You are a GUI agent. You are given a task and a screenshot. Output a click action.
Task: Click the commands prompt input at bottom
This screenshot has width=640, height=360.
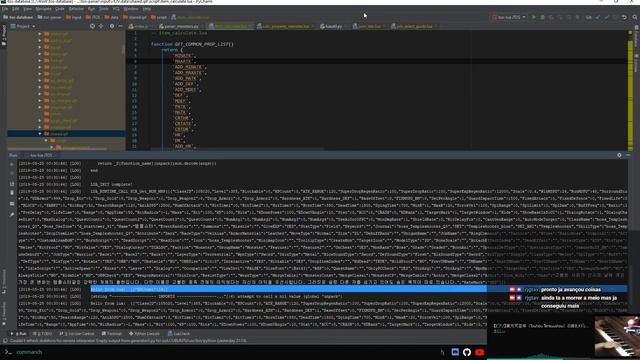[x=29, y=352]
